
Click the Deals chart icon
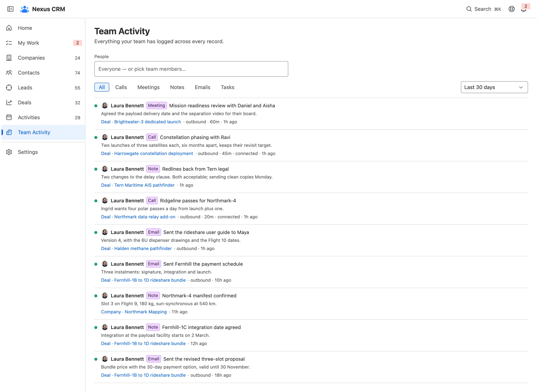(x=9, y=102)
